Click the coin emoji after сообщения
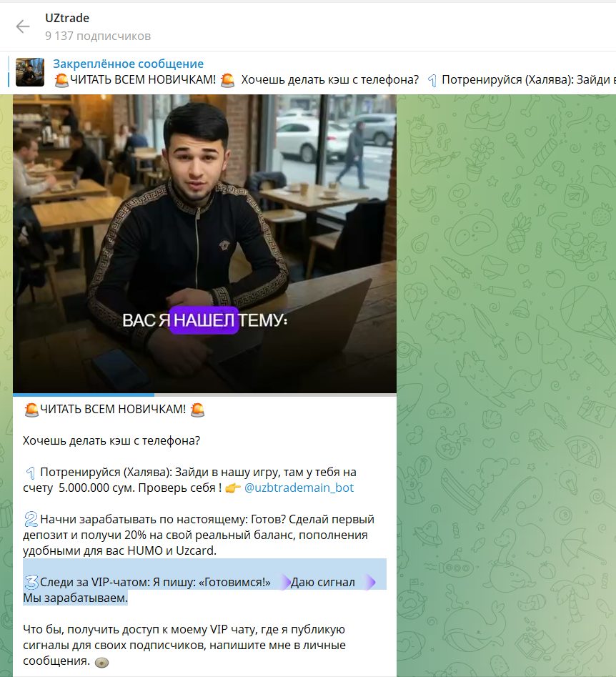 pos(101,662)
